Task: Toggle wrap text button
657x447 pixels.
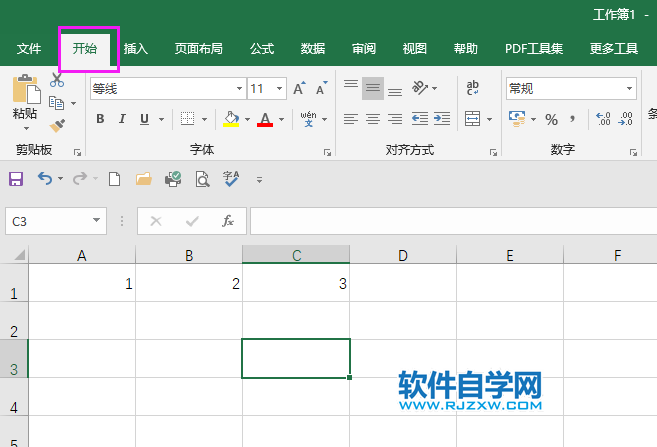Action: point(473,88)
